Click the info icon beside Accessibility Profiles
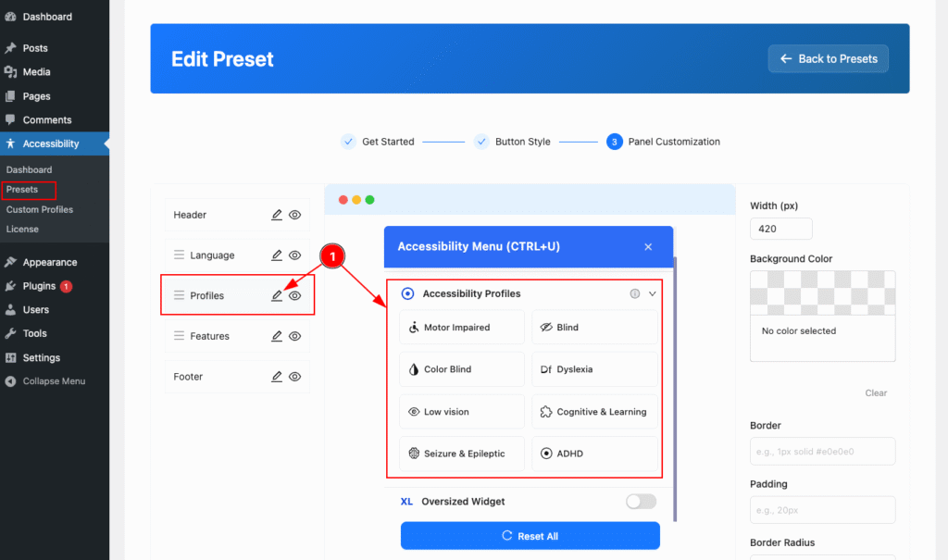Screen dimensions: 948x560 (635, 293)
